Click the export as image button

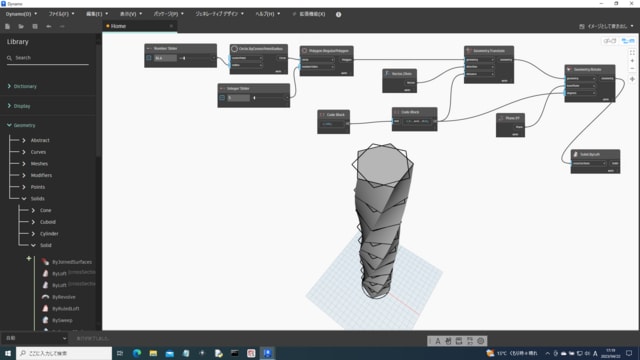point(606,26)
